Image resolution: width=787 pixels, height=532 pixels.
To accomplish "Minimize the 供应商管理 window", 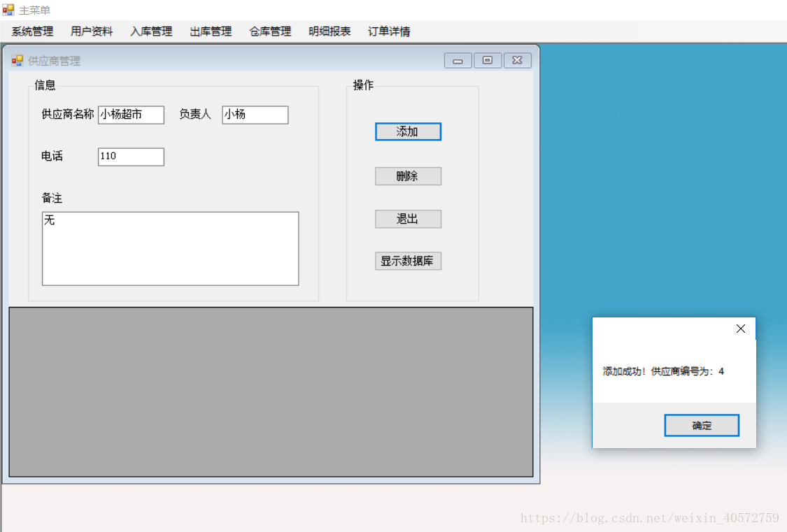I will pos(458,60).
